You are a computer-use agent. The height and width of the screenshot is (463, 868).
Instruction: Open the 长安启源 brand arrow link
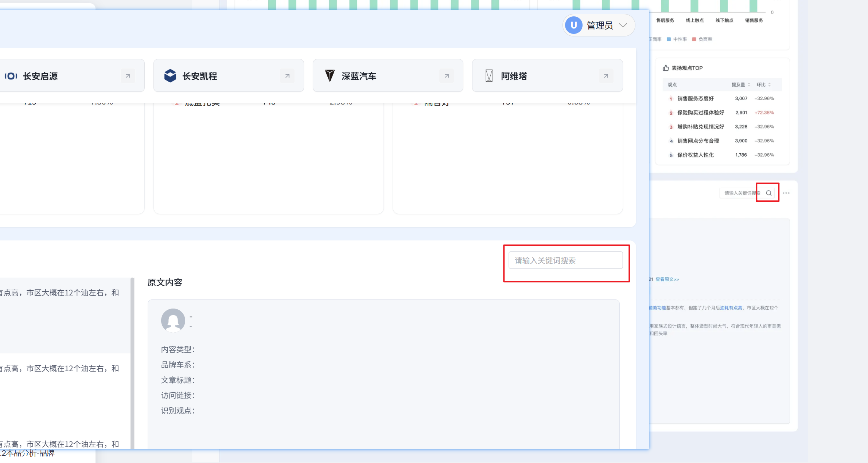(x=128, y=76)
